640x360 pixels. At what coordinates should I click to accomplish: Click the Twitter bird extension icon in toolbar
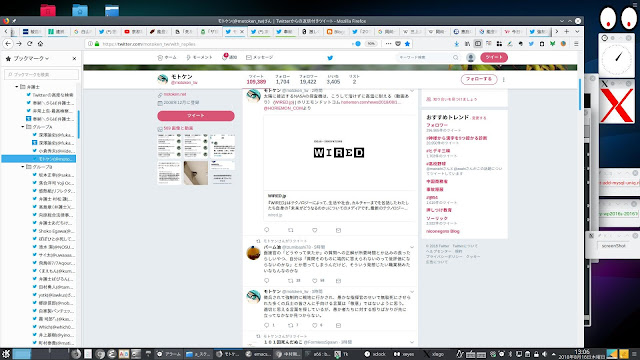pos(531,44)
